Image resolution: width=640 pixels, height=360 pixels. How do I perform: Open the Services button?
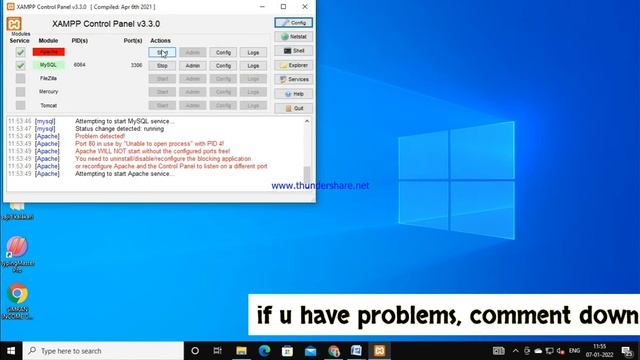coord(293,79)
